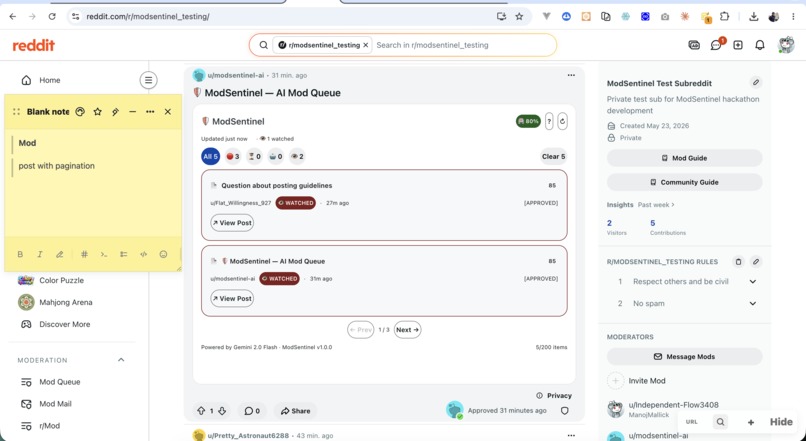The width and height of the screenshot is (806, 441).
Task: View Post for Question about posting guidelines
Action: [x=232, y=223]
